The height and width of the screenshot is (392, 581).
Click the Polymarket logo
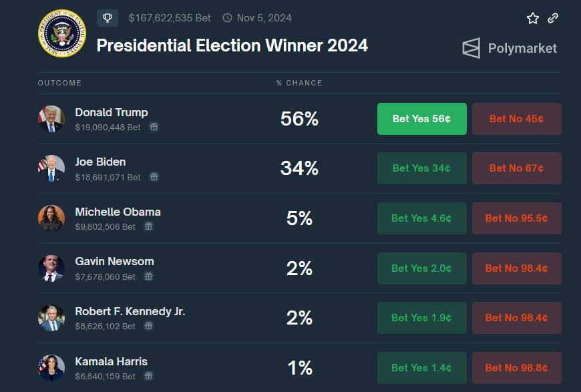tap(509, 48)
